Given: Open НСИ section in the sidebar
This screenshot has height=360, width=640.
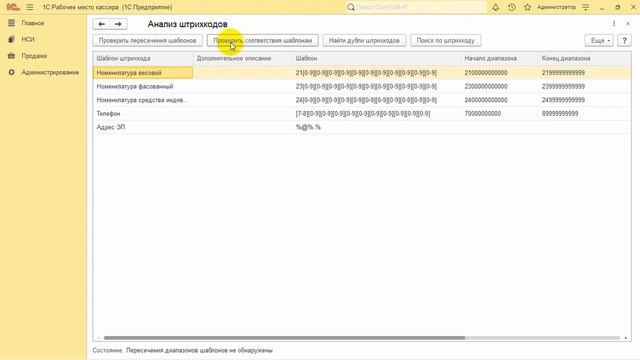Looking at the screenshot, I should coord(28,40).
